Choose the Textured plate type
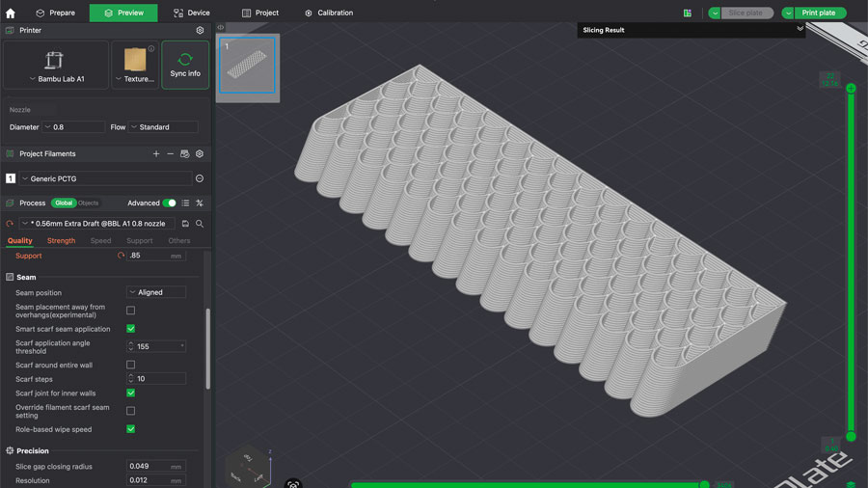Screen dimensions: 868x488 [x=135, y=65]
